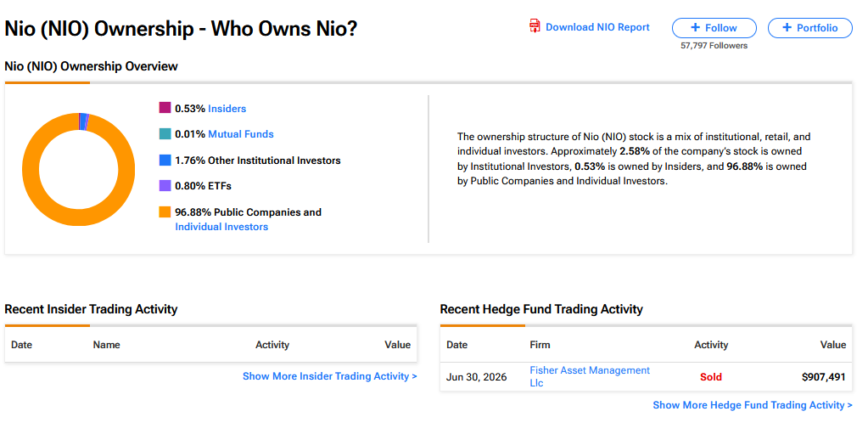The image size is (868, 434).
Task: Click the teal Mutual Funds legend swatch
Action: pos(165,133)
